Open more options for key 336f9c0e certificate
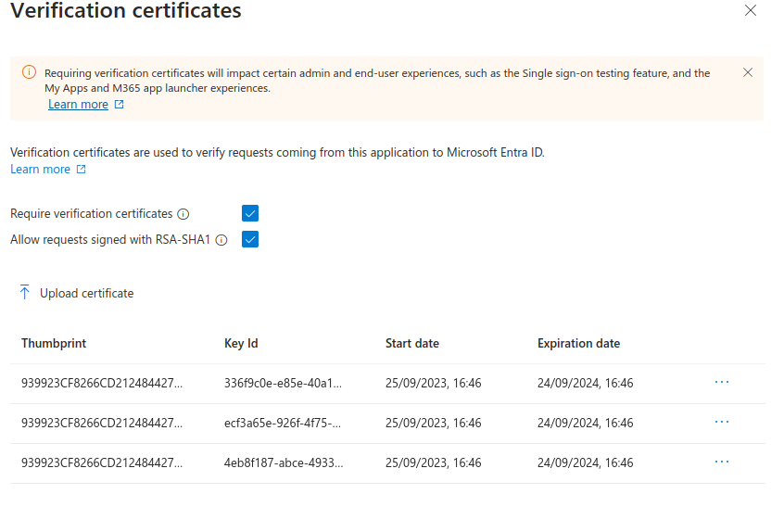 (722, 382)
